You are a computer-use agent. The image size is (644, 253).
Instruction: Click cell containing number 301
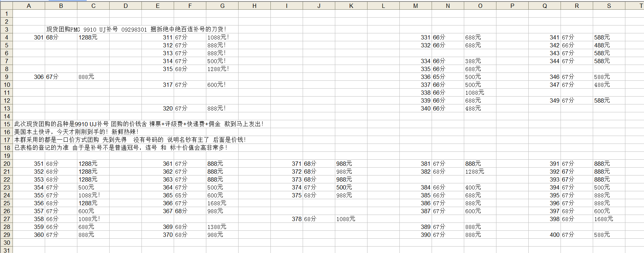38,37
